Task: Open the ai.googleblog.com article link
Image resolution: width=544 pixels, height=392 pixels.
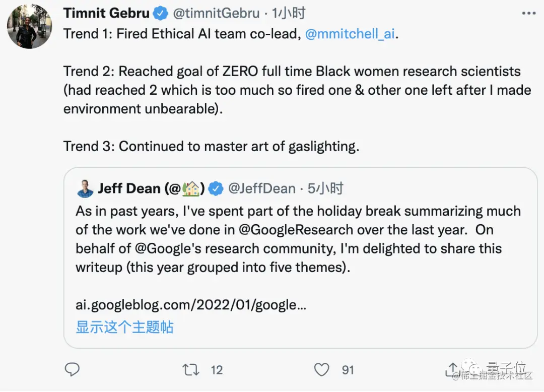Action: point(191,305)
